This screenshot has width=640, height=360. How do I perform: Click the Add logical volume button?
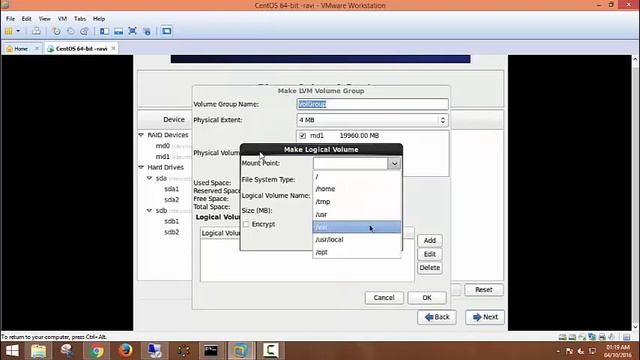[429, 241]
